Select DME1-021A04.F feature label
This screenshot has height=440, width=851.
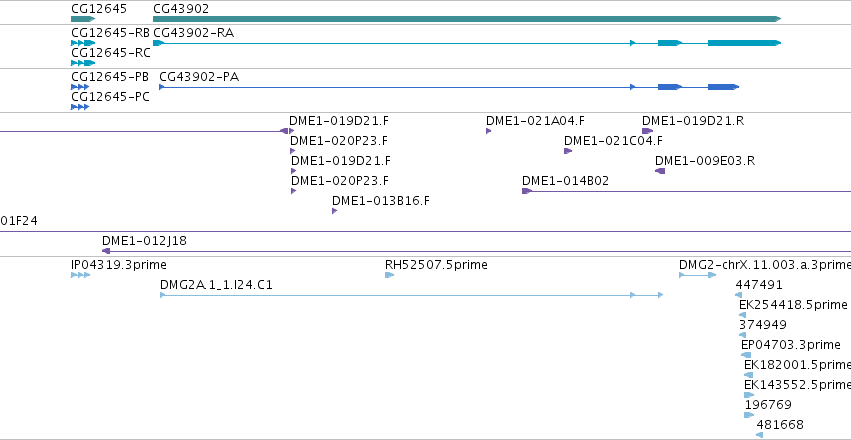pyautogui.click(x=535, y=120)
